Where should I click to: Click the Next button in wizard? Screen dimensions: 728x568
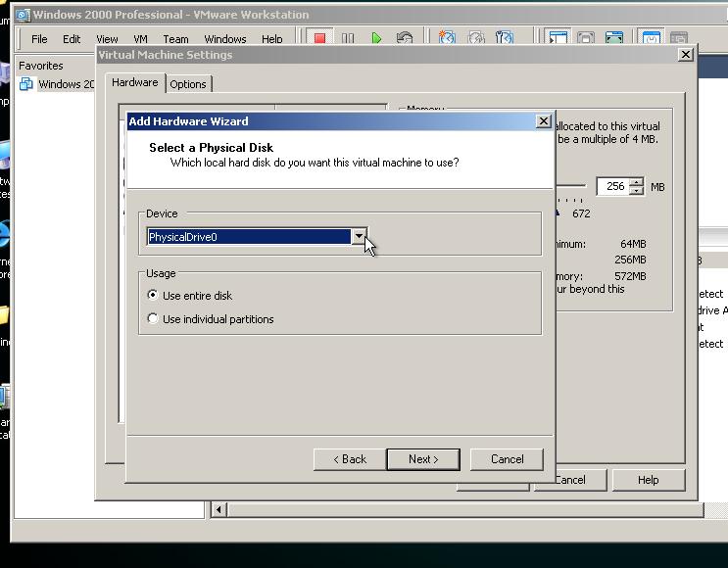coord(423,458)
